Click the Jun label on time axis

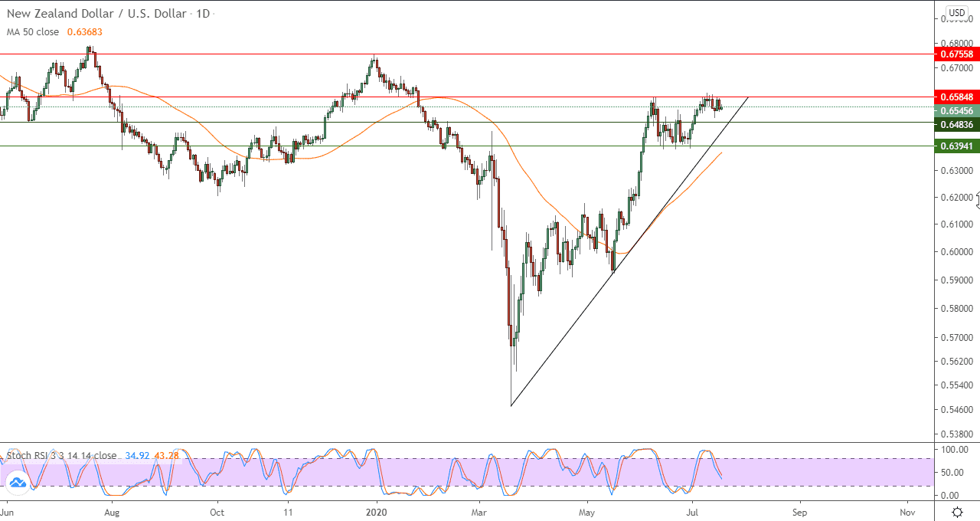[6, 511]
